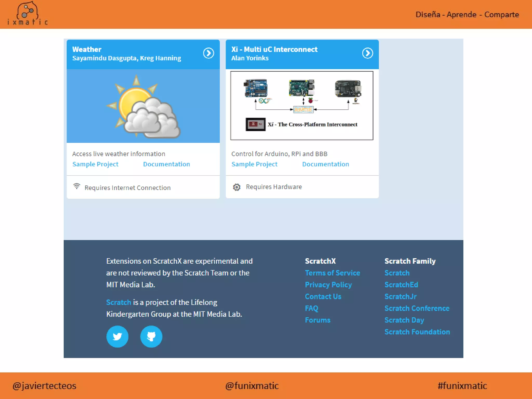The width and height of the screenshot is (532, 399).
Task: Go to Terms of Service page
Action: click(x=332, y=273)
